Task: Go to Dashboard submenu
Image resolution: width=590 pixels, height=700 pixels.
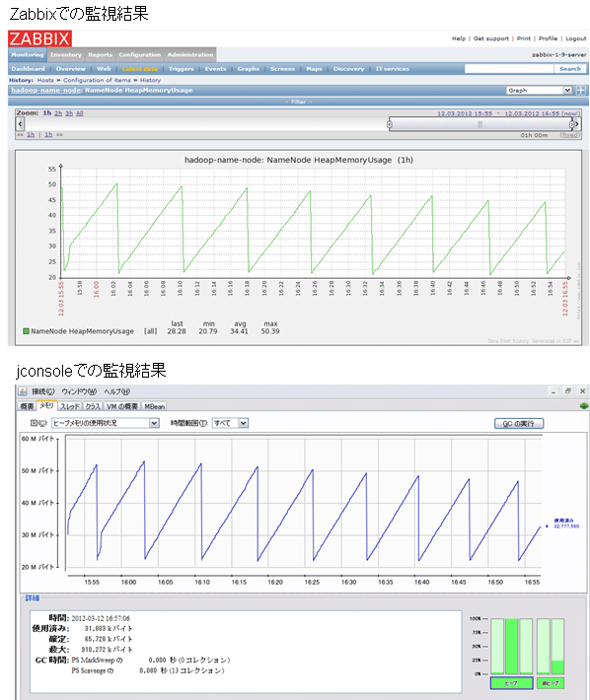Action: click(29, 69)
